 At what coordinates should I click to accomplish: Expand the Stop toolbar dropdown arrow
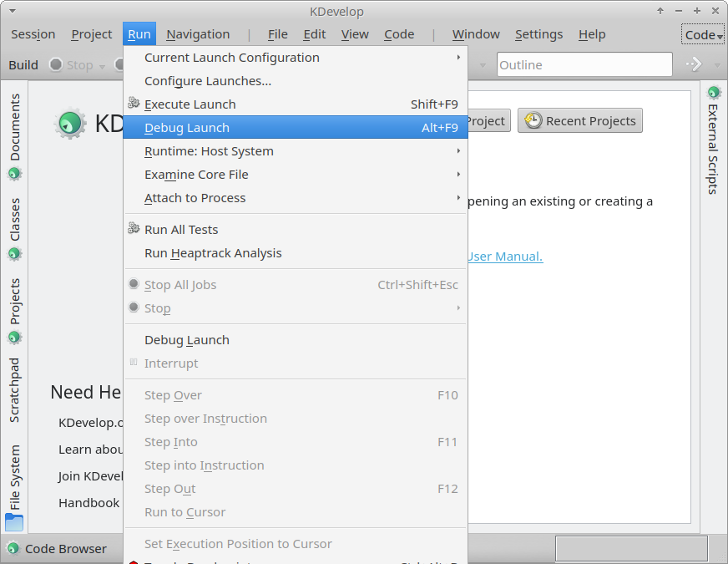click(x=102, y=67)
